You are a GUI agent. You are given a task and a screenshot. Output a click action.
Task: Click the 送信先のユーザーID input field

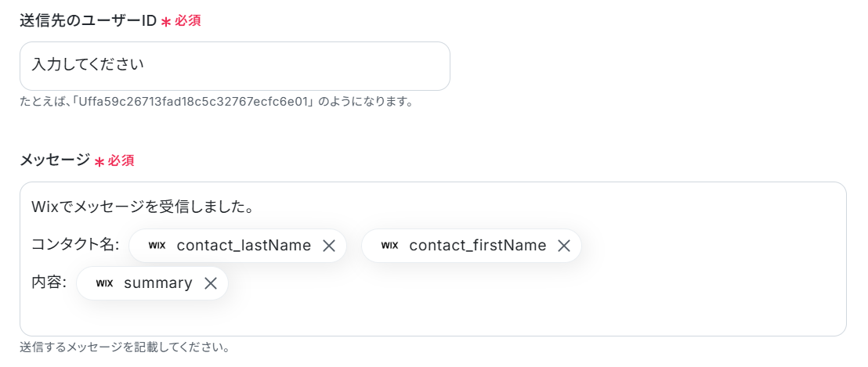pyautogui.click(x=235, y=66)
